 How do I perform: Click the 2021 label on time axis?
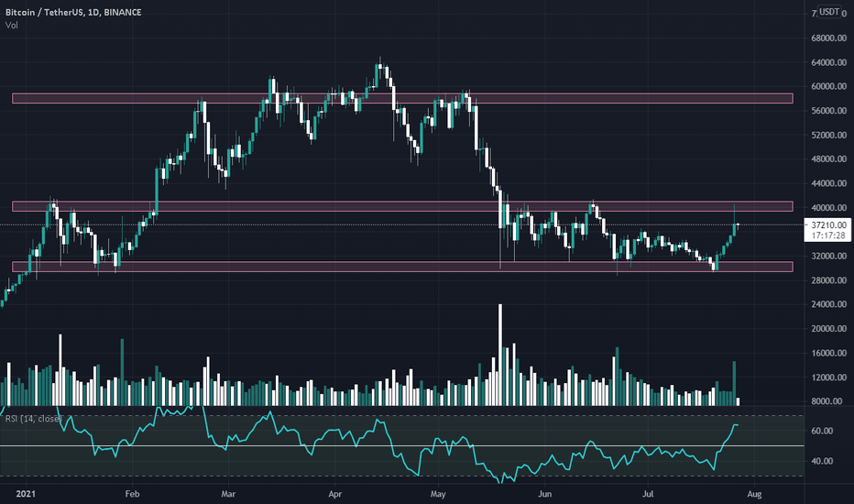[26, 494]
